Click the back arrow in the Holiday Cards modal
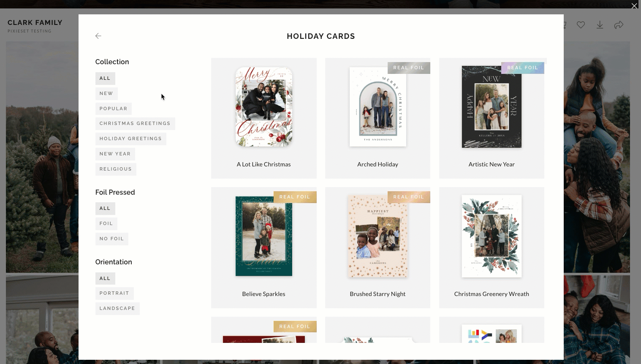The height and width of the screenshot is (364, 641). point(98,36)
